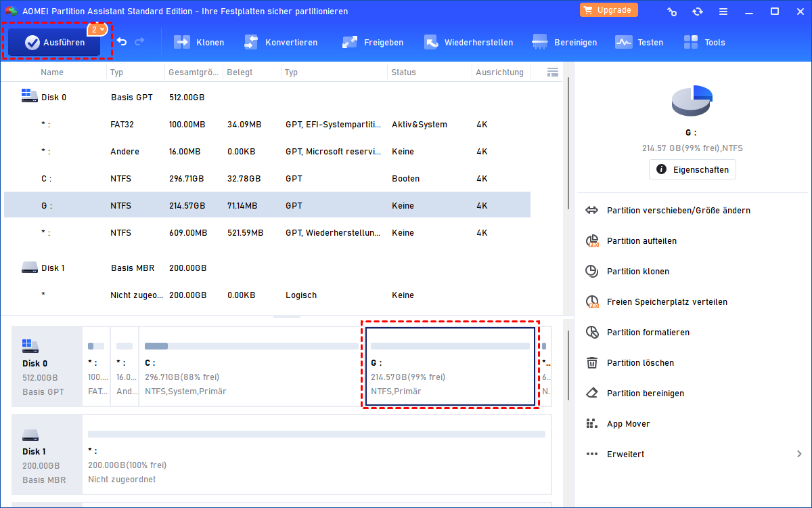
Task: Click the Erweitert three dots icon
Action: (592, 454)
